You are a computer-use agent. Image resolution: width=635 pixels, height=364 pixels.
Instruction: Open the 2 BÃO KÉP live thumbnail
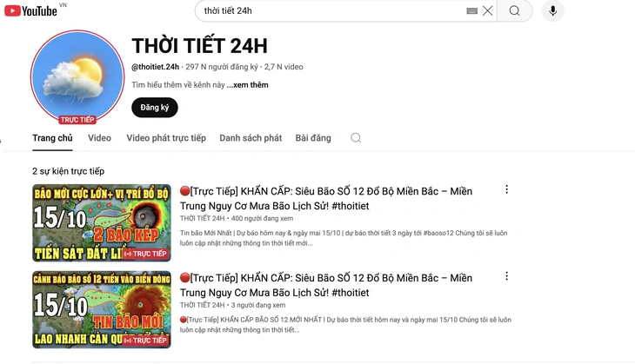[x=102, y=223]
